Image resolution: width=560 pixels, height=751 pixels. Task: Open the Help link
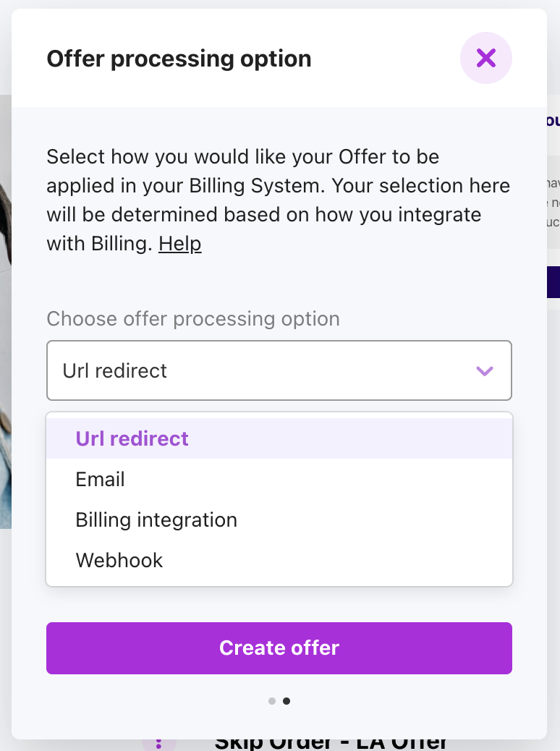(x=179, y=244)
